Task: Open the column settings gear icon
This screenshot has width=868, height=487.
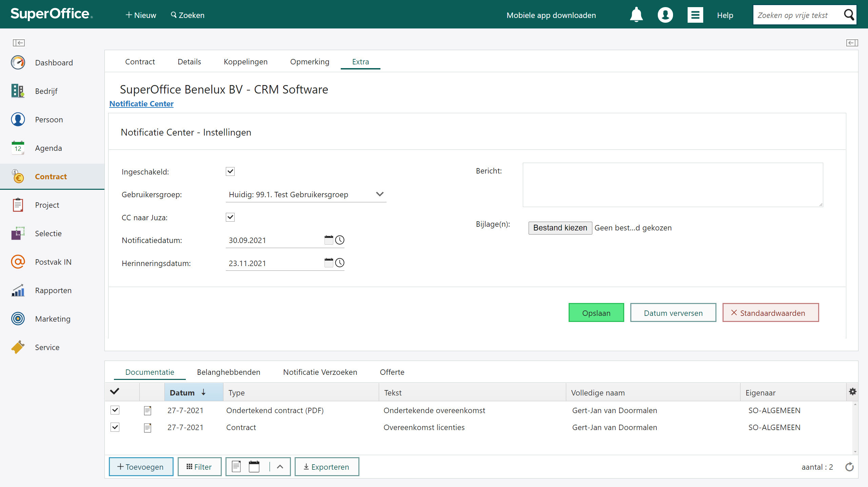Action: pos(852,392)
